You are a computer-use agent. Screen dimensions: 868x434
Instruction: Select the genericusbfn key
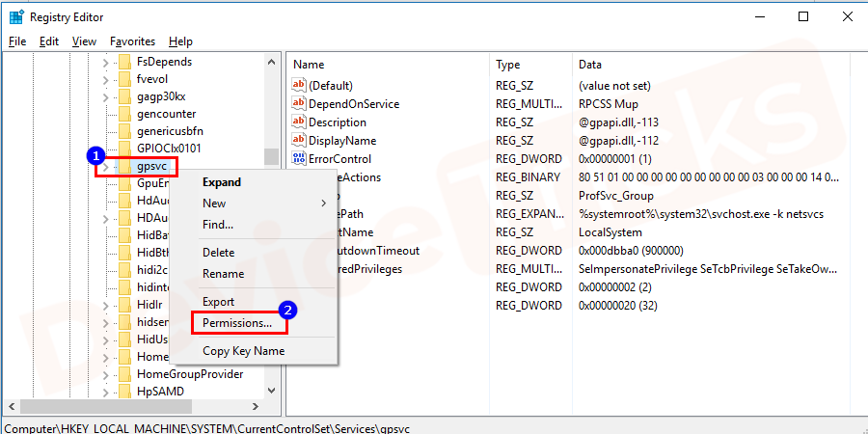(x=171, y=131)
